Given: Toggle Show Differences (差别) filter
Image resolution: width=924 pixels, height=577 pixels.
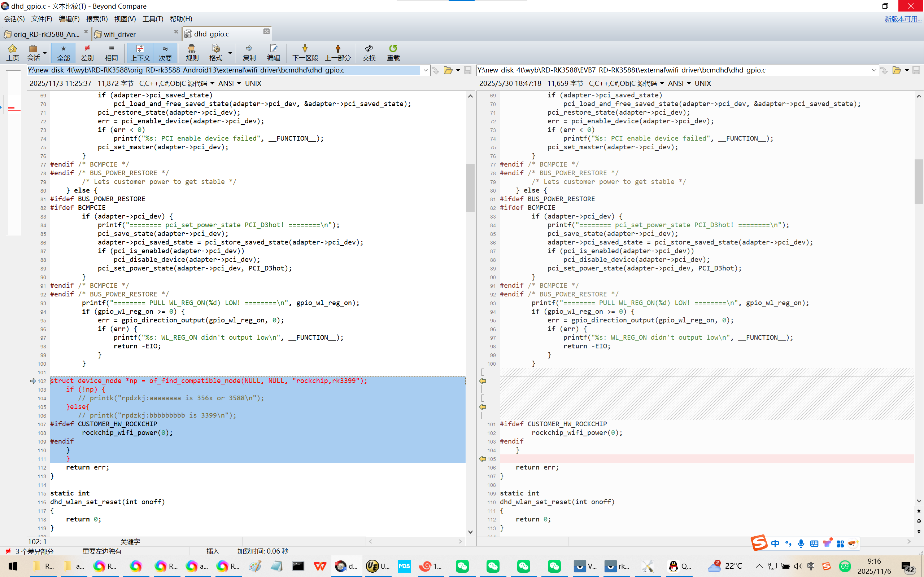Looking at the screenshot, I should pyautogui.click(x=87, y=52).
